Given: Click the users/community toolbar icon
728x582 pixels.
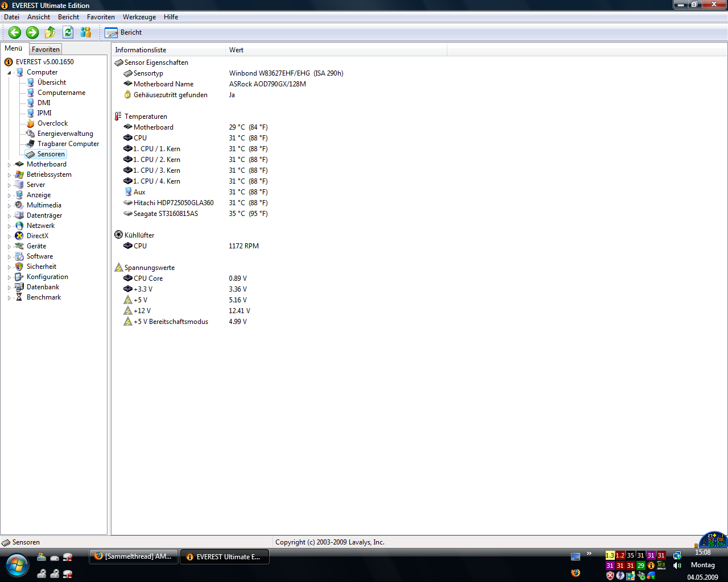Looking at the screenshot, I should tap(86, 32).
